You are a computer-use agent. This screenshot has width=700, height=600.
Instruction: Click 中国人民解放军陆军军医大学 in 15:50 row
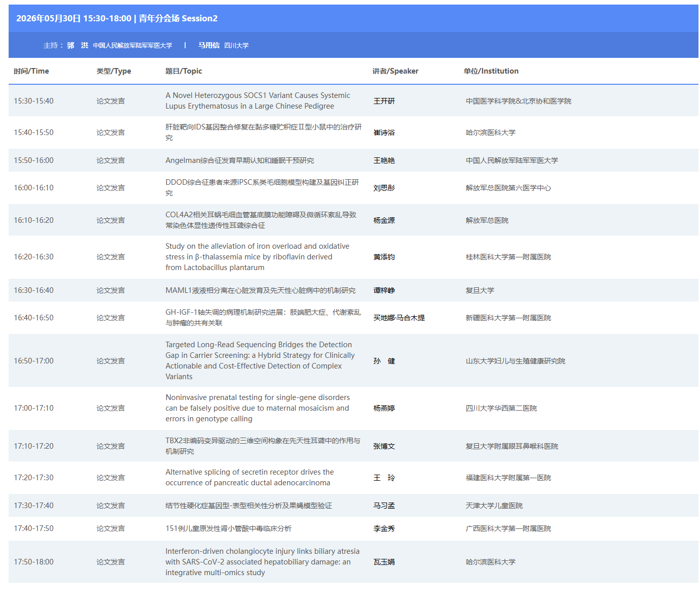pos(512,160)
